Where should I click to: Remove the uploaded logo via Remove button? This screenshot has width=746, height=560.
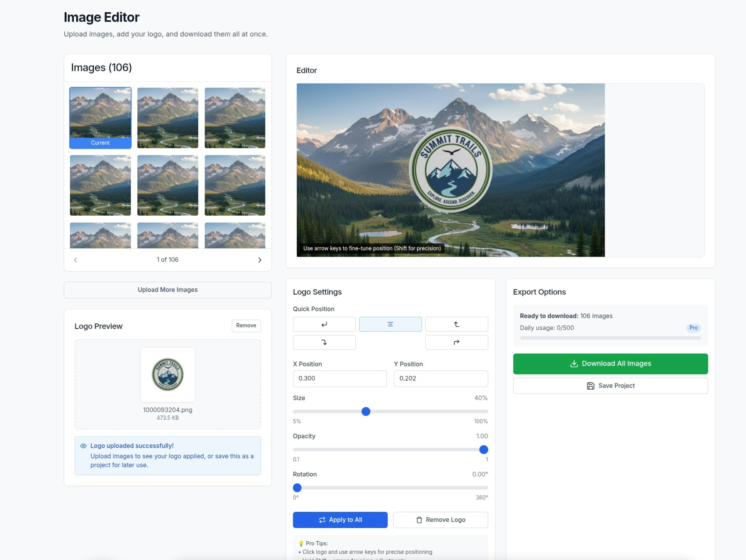tap(246, 325)
